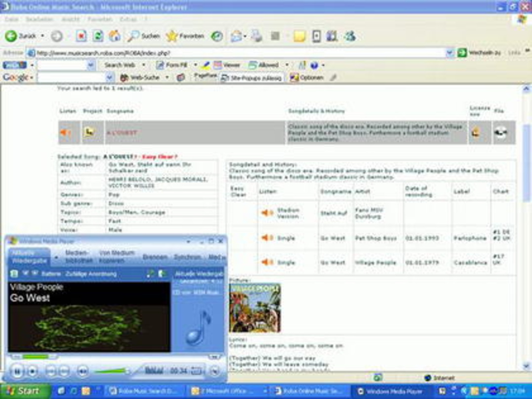Click the blue help question mark icon
The width and height of the screenshot is (532, 399).
pyautogui.click(x=314, y=65)
